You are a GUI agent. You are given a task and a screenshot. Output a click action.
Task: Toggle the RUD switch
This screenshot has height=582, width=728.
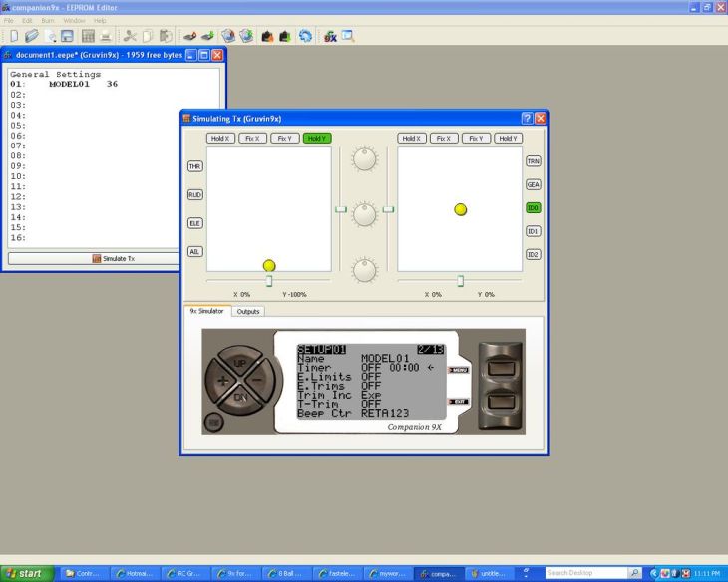195,195
